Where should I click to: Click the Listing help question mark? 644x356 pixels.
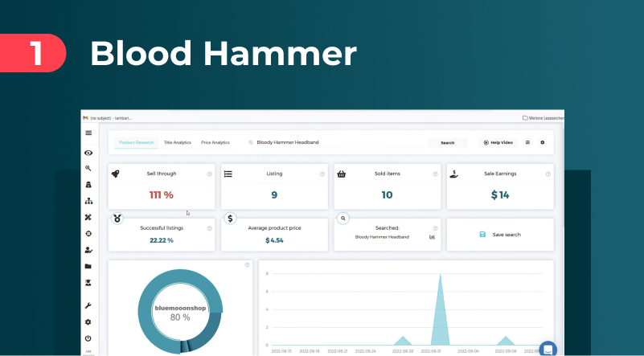coord(322,174)
